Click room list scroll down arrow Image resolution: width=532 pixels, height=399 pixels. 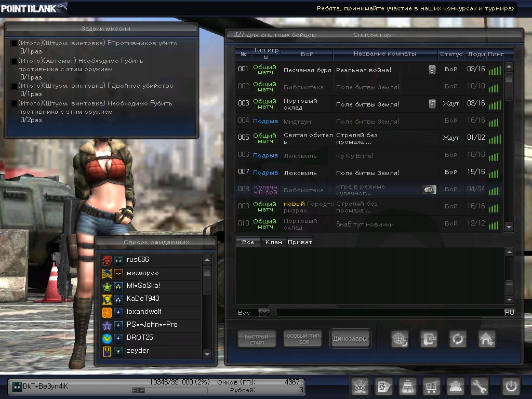point(509,227)
